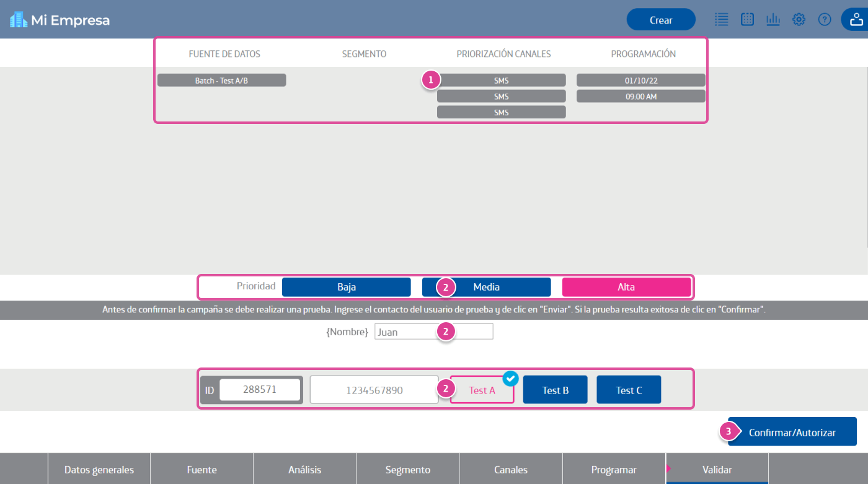The width and height of the screenshot is (868, 484).
Task: Click the PRIORIZACIÓN CANALES column header
Action: [503, 54]
